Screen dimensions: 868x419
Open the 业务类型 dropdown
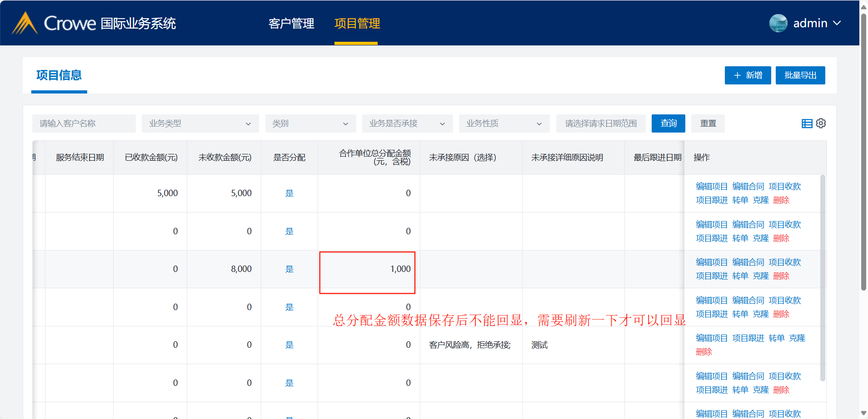[200, 123]
